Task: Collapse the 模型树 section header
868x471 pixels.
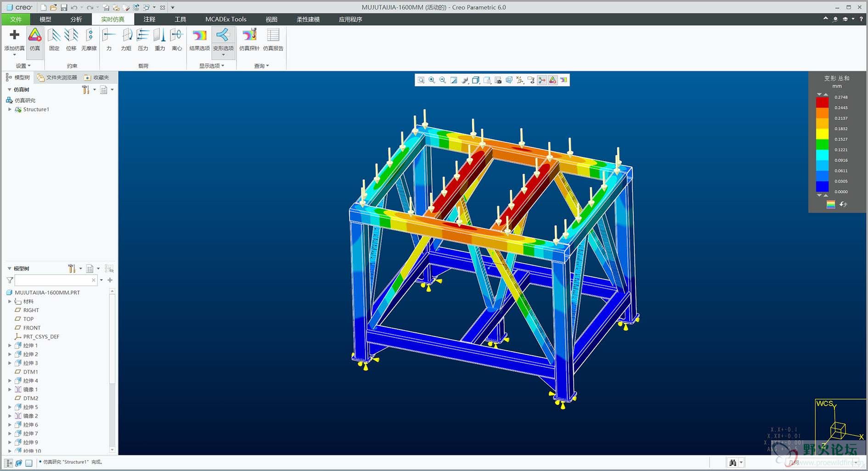Action: [x=9, y=269]
